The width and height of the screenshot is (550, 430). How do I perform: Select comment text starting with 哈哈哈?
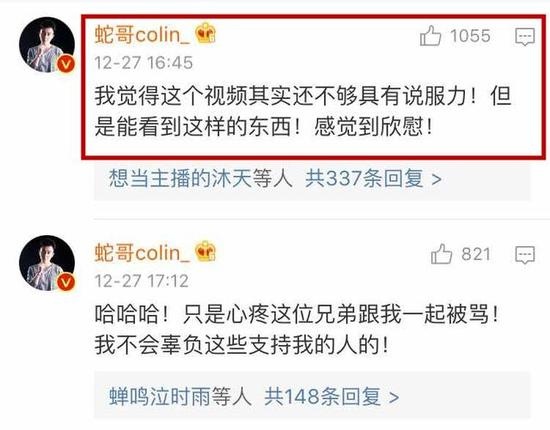click(x=297, y=329)
